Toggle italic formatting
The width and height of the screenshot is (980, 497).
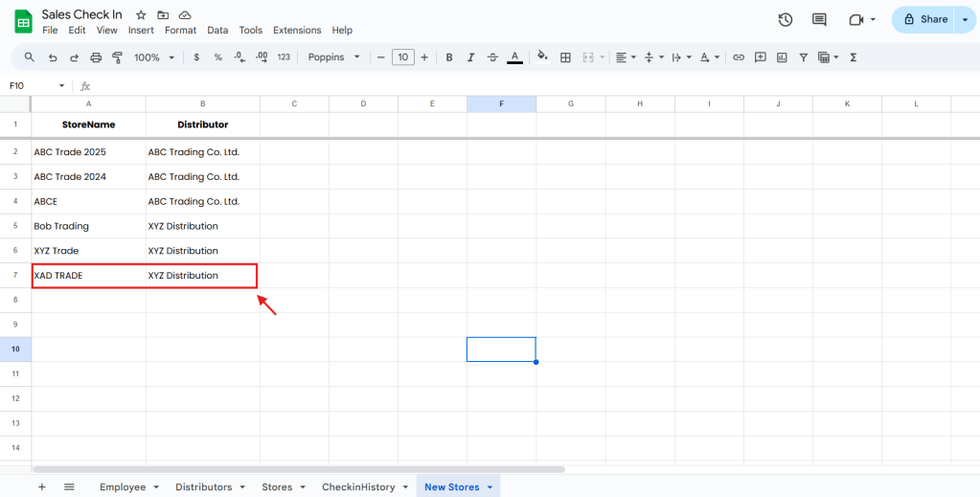coord(471,57)
